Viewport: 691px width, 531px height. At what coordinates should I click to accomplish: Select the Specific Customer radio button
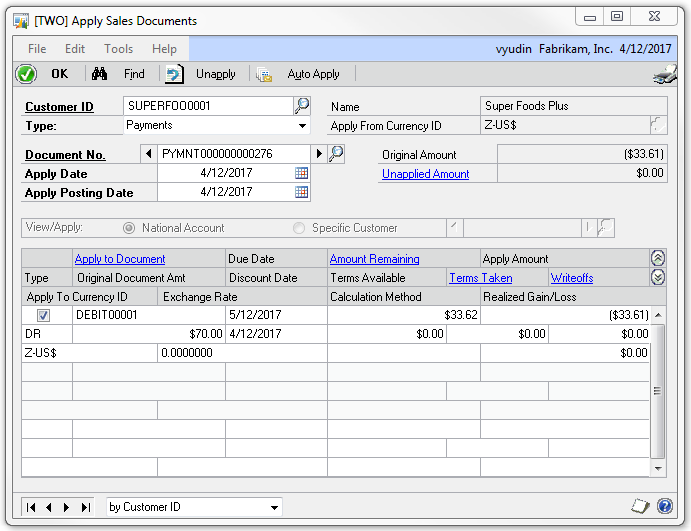(299, 228)
